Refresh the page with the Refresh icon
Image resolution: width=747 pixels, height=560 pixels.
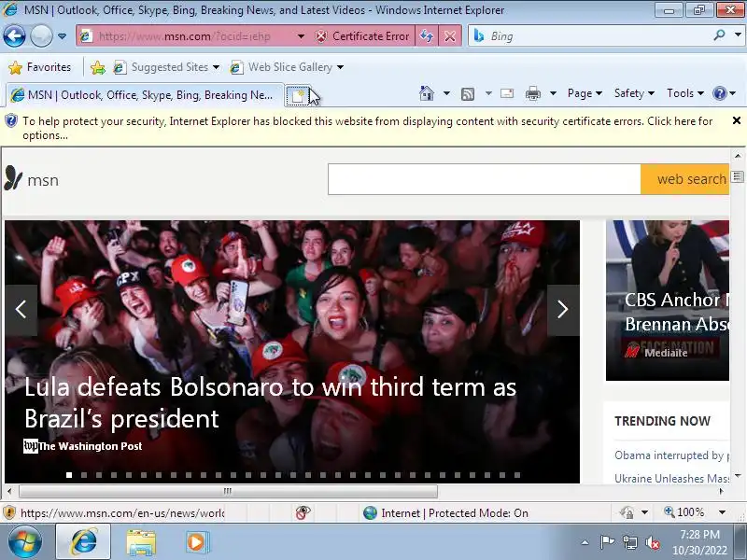pos(427,36)
